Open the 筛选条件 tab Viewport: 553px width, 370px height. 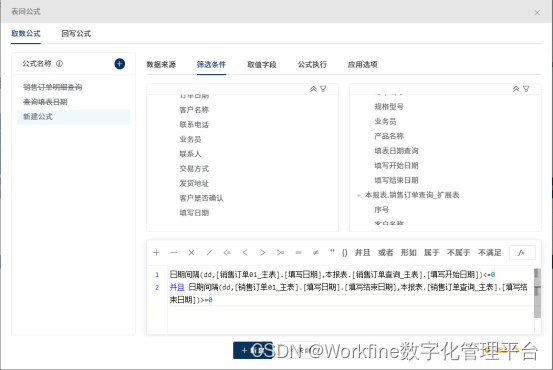(211, 65)
